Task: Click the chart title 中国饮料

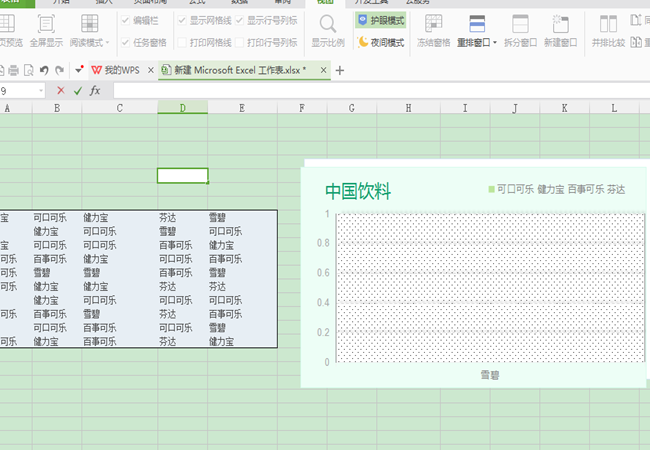Action: click(x=358, y=191)
